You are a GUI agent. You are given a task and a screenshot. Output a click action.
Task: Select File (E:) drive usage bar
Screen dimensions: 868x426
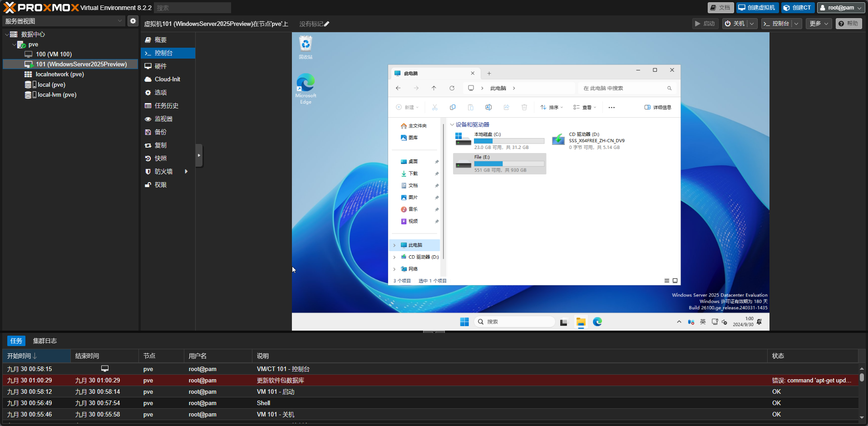[x=509, y=164]
